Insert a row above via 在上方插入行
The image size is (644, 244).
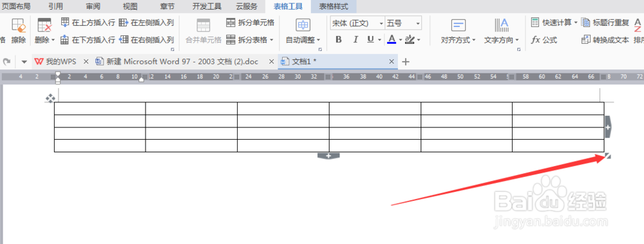tap(88, 23)
